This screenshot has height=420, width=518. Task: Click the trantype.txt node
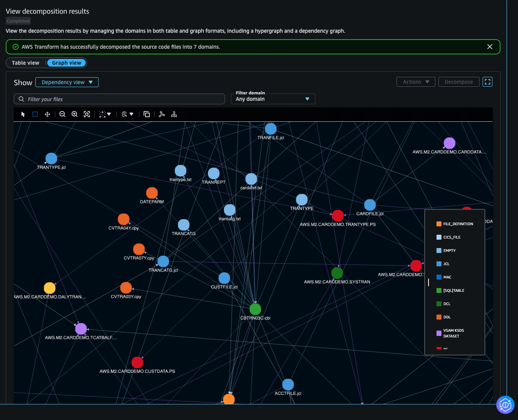click(181, 171)
